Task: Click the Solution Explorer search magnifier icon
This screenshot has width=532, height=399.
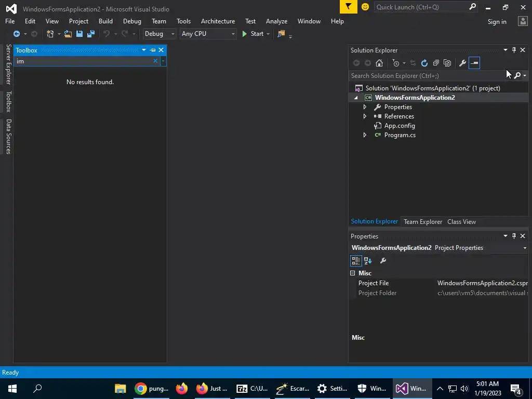Action: tap(517, 75)
